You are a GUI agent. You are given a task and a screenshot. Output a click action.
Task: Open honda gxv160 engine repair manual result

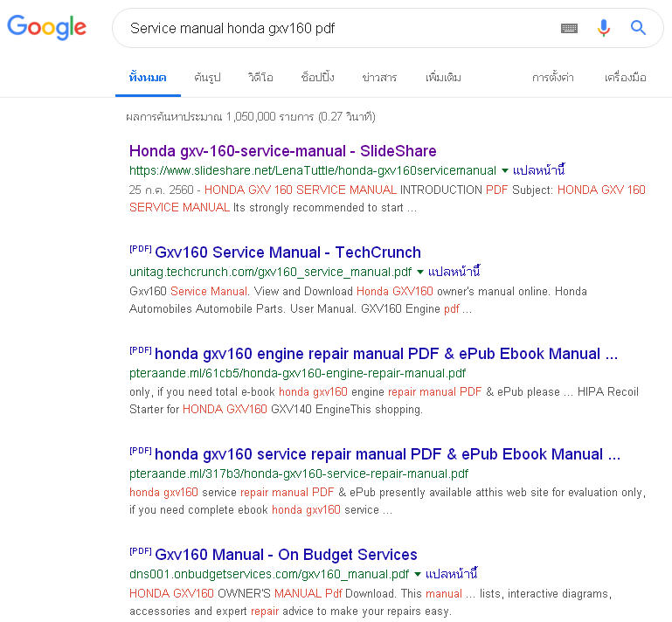tap(385, 354)
